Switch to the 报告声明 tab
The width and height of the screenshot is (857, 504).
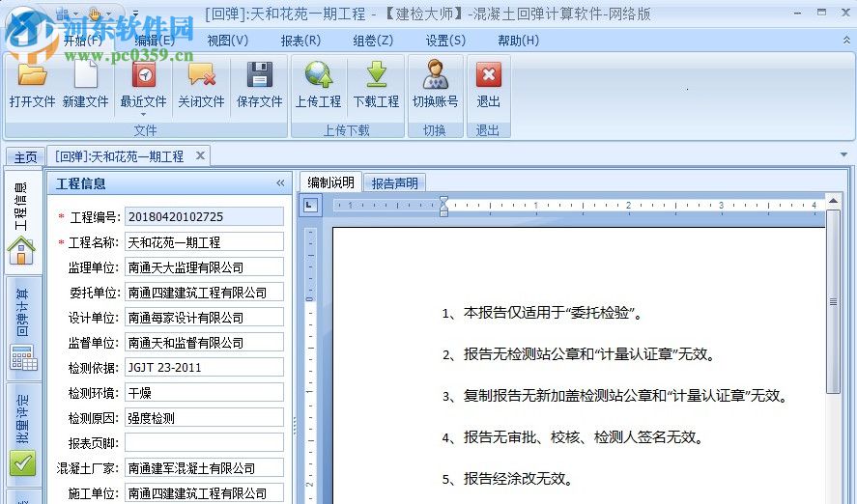pyautogui.click(x=394, y=183)
